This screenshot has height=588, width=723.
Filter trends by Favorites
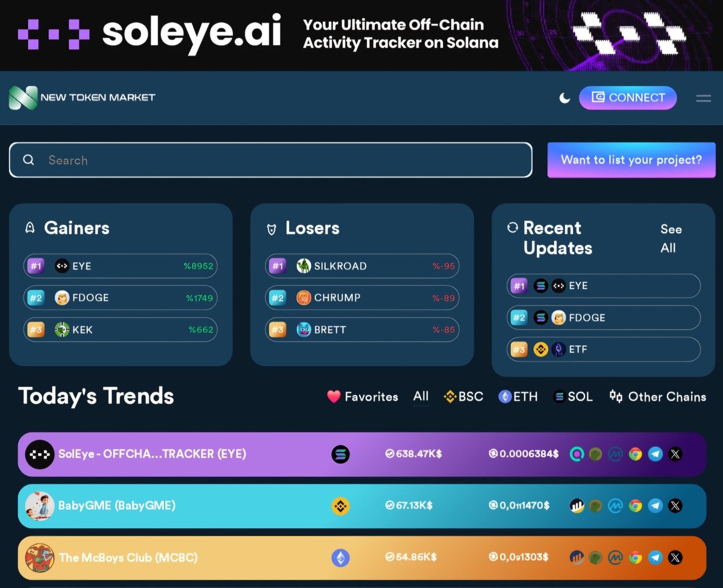[x=363, y=396]
